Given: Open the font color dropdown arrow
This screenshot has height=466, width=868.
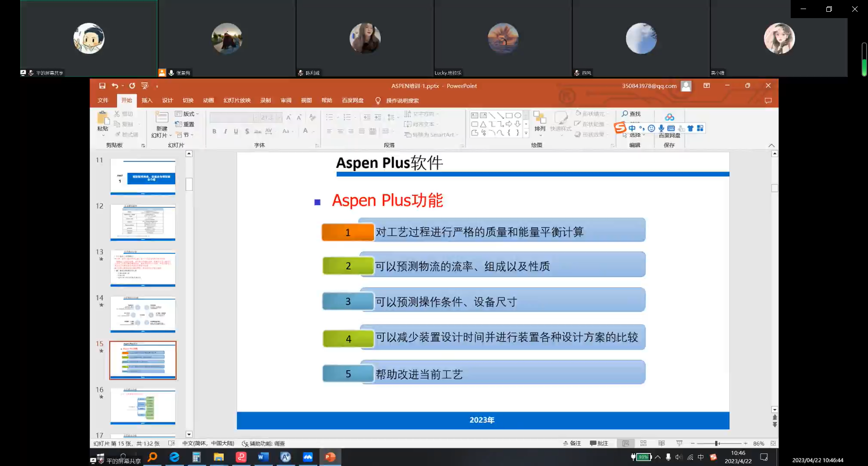Looking at the screenshot, I should pos(312,131).
